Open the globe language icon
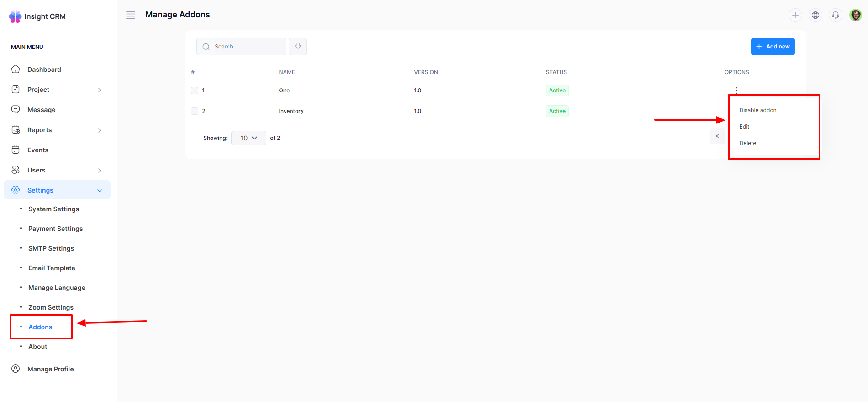 [815, 15]
